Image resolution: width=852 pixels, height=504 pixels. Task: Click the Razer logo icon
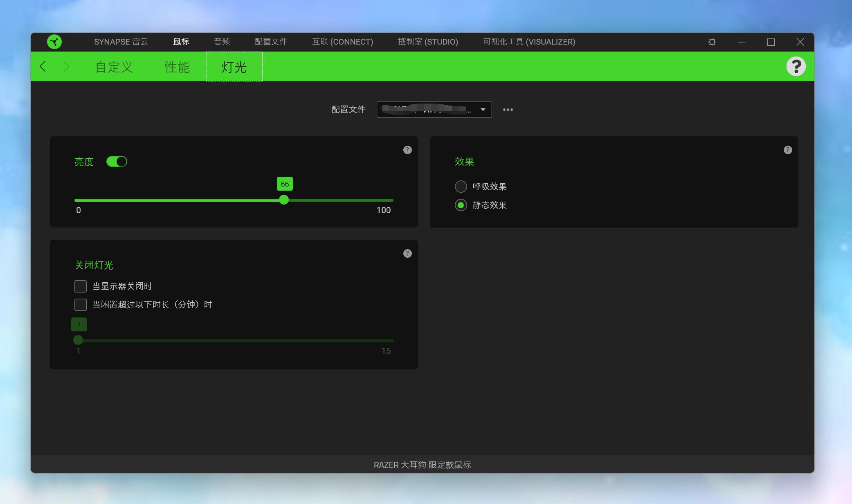tap(54, 42)
